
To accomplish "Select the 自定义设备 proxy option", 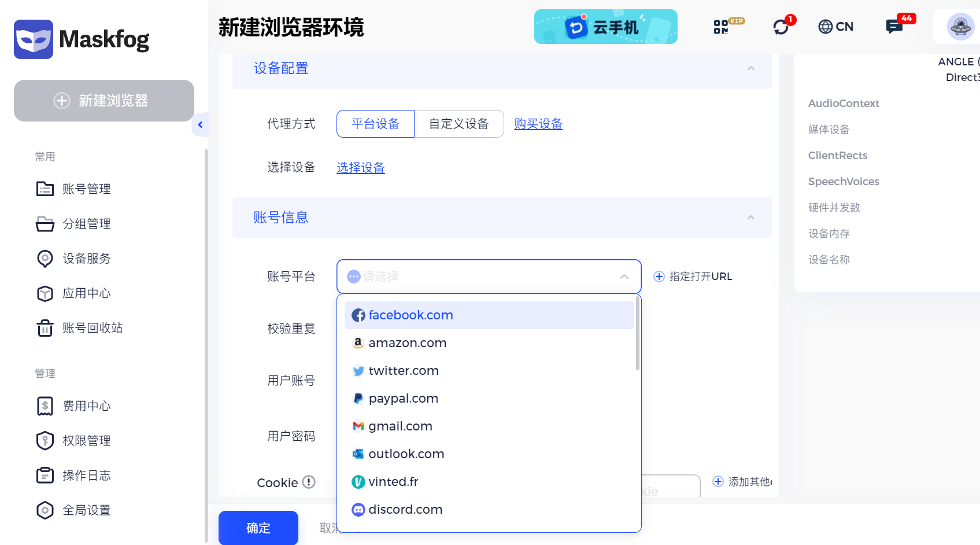I will click(x=459, y=124).
